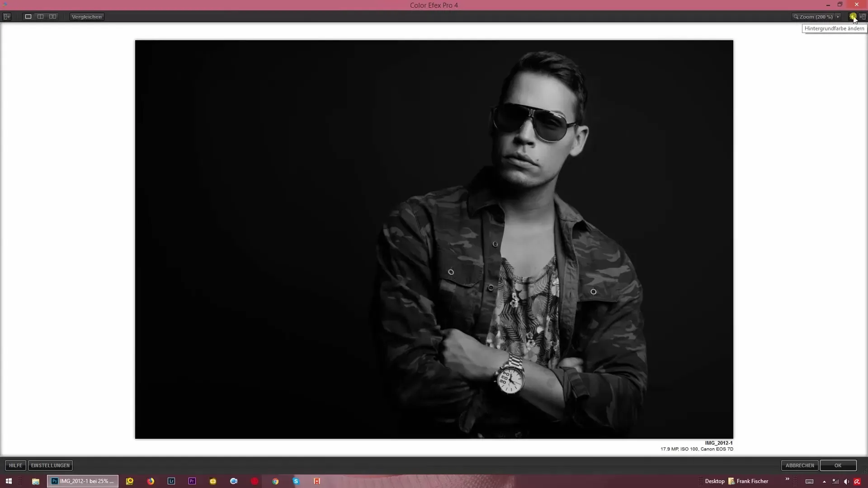The image size is (868, 488).
Task: Open the zoom level dropdown arrow
Action: 838,17
